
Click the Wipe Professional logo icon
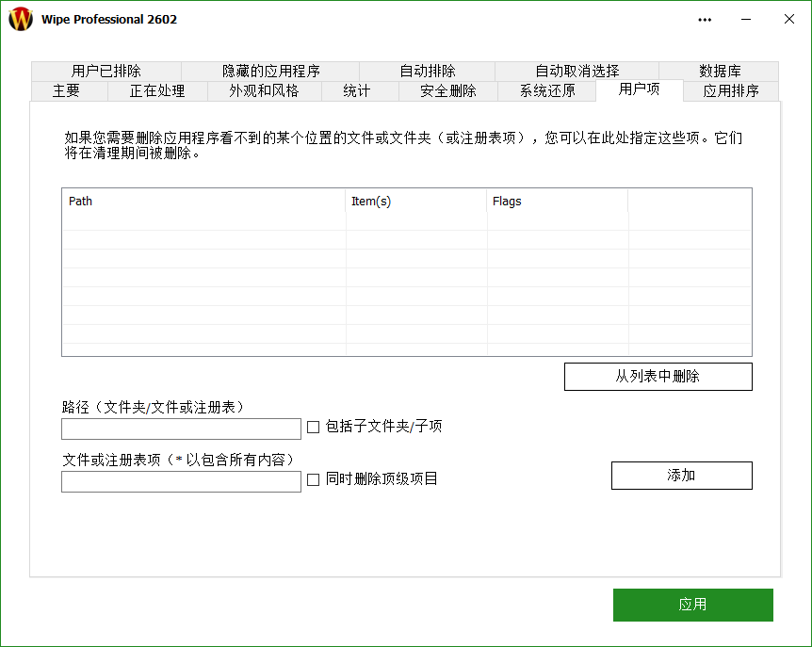[19, 19]
